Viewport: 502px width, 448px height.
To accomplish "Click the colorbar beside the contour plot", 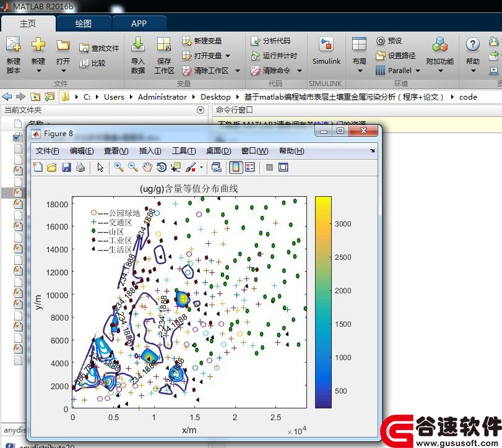I will 323,303.
